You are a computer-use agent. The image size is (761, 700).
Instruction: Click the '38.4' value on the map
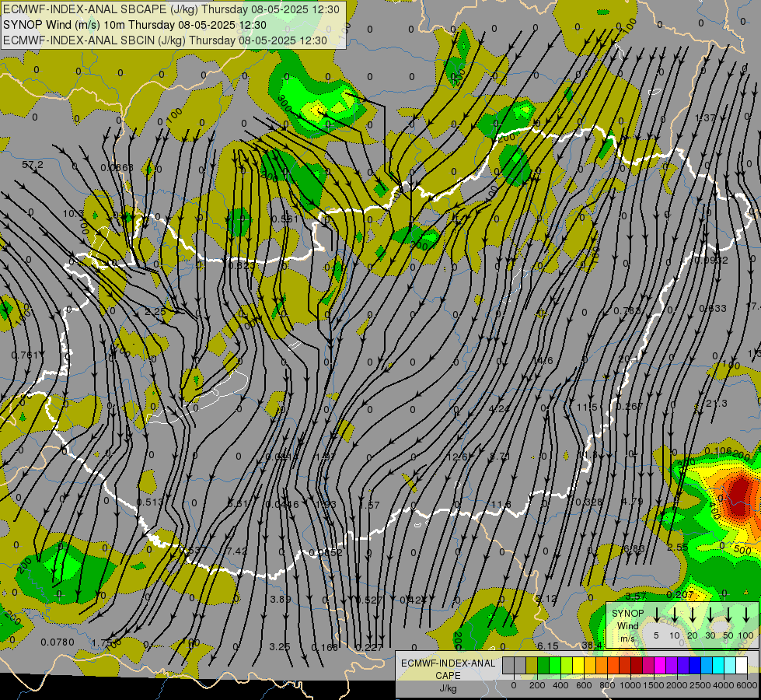click(x=592, y=645)
